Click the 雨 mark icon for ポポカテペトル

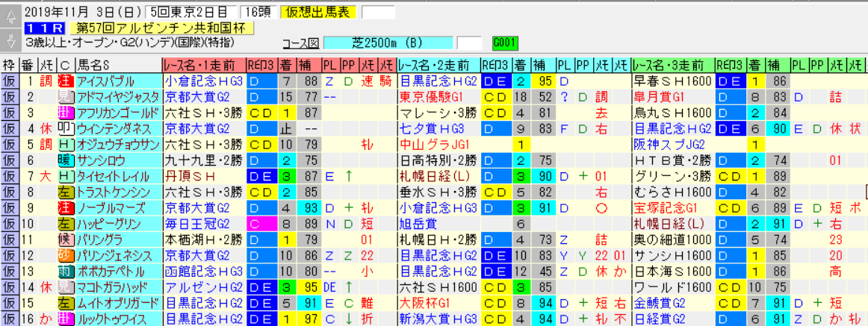coord(65,272)
